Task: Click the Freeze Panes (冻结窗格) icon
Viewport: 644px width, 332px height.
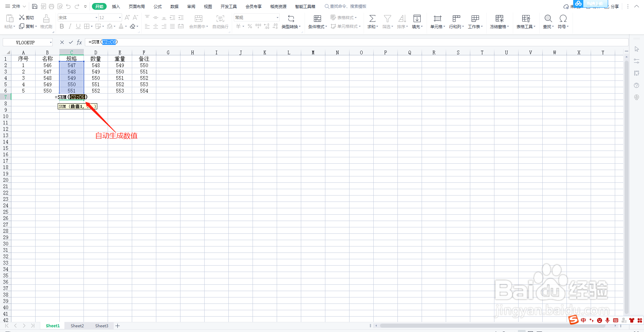Action: coord(499,18)
